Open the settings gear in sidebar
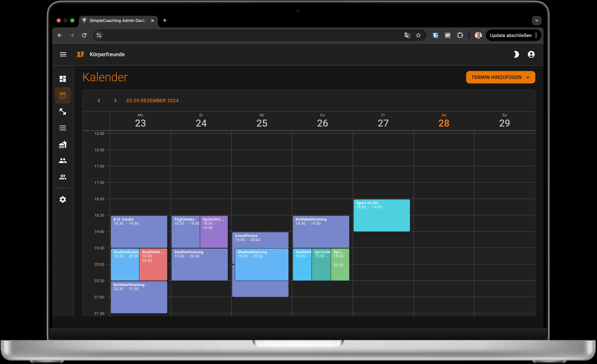The width and height of the screenshot is (597, 364). tap(63, 199)
